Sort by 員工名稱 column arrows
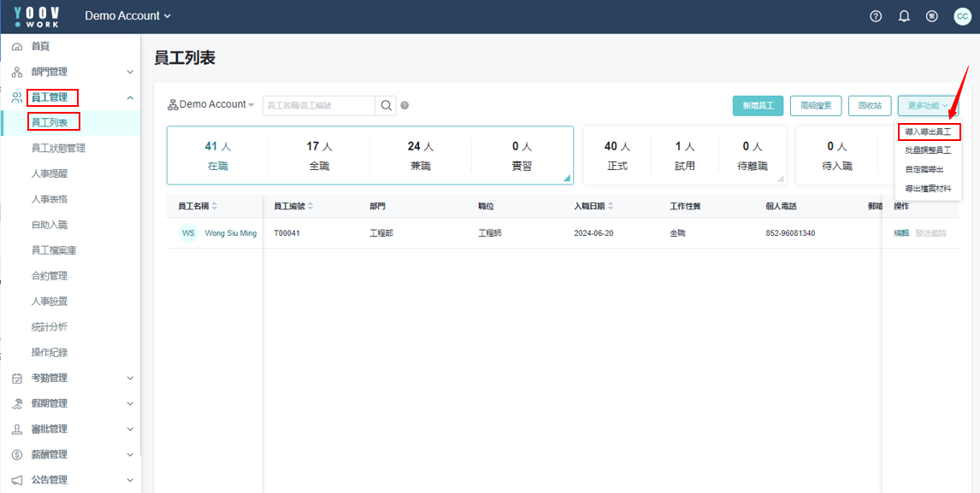The image size is (980, 493). (215, 206)
